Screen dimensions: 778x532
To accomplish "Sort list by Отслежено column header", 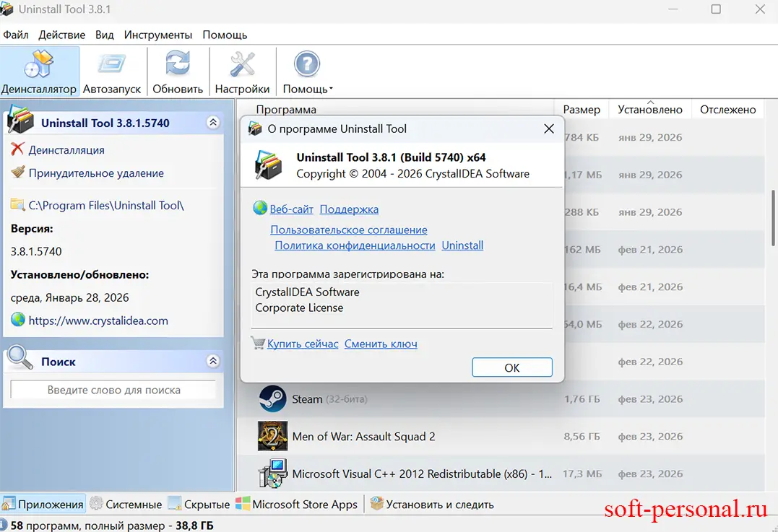I will point(728,110).
